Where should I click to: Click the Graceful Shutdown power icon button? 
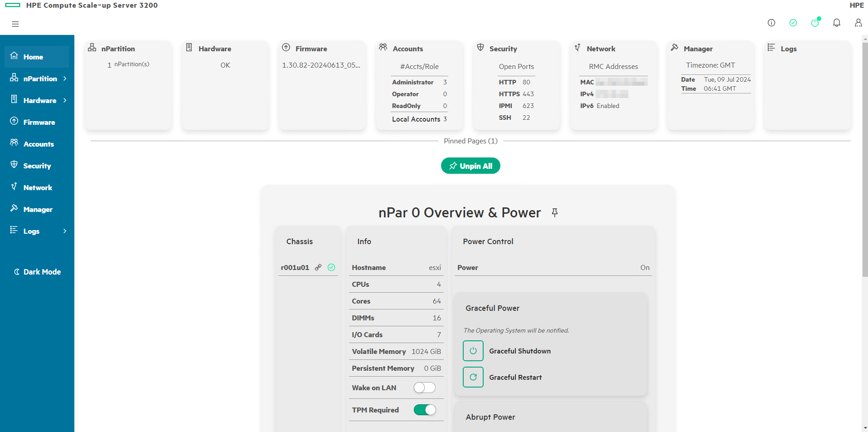click(x=473, y=351)
